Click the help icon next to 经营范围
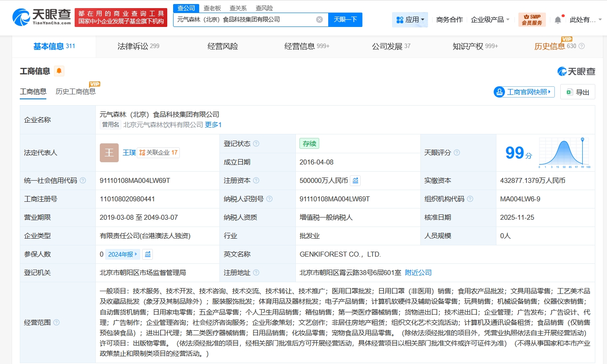 coord(56,322)
